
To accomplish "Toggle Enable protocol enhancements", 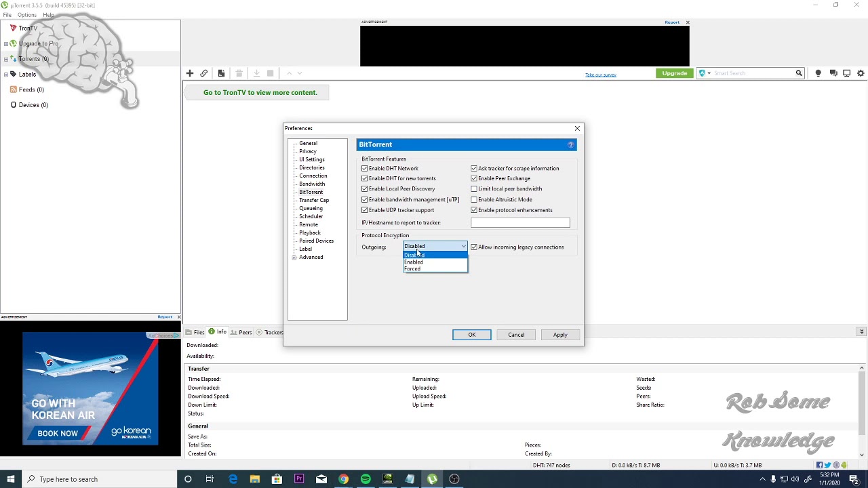I will (x=474, y=210).
